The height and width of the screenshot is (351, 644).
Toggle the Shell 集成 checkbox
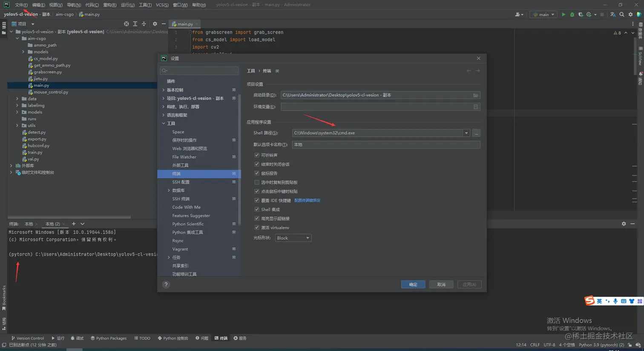[257, 209]
